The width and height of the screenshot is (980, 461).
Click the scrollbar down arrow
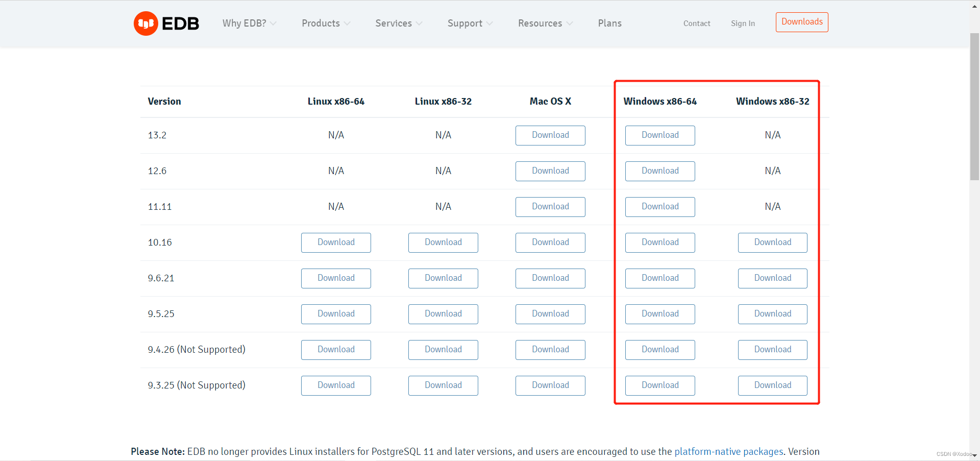point(974,455)
